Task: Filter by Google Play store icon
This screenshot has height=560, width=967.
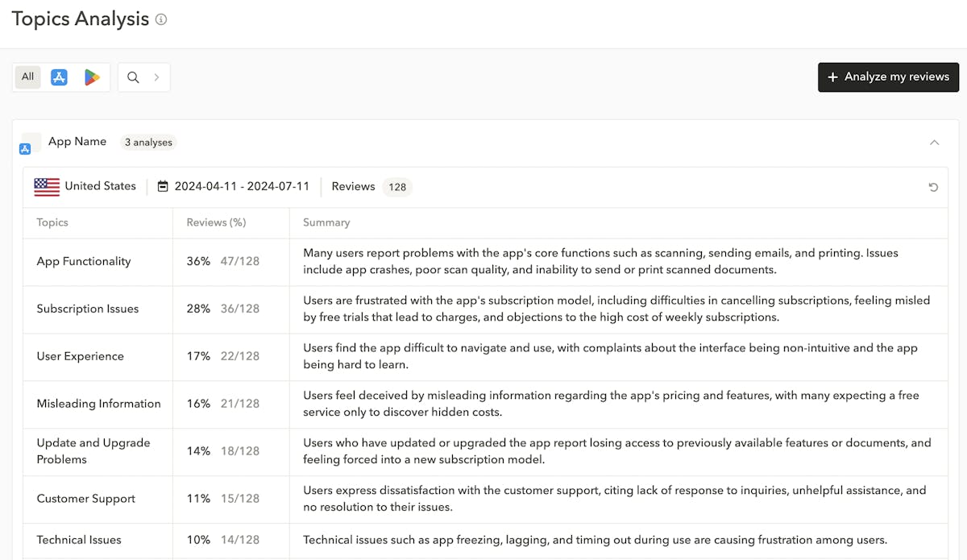Action: 93,77
